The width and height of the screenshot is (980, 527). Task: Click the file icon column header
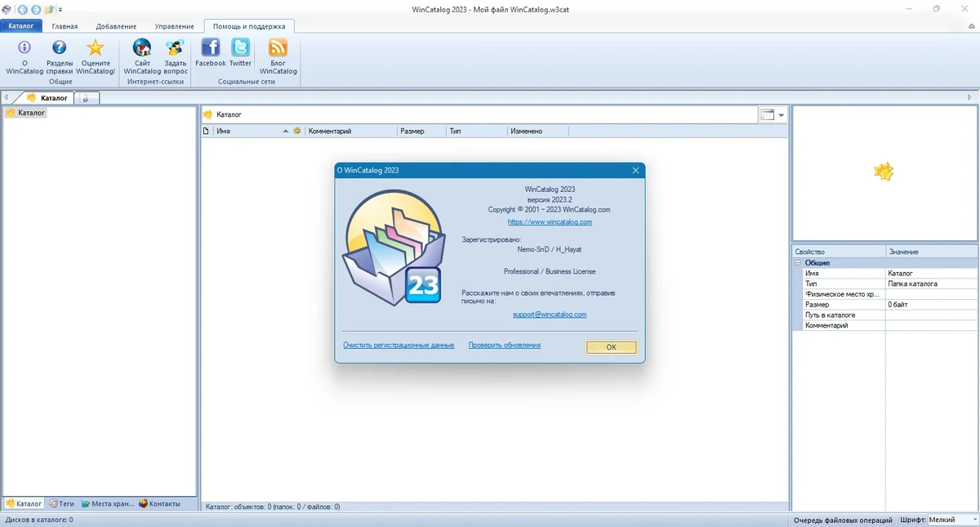click(206, 131)
